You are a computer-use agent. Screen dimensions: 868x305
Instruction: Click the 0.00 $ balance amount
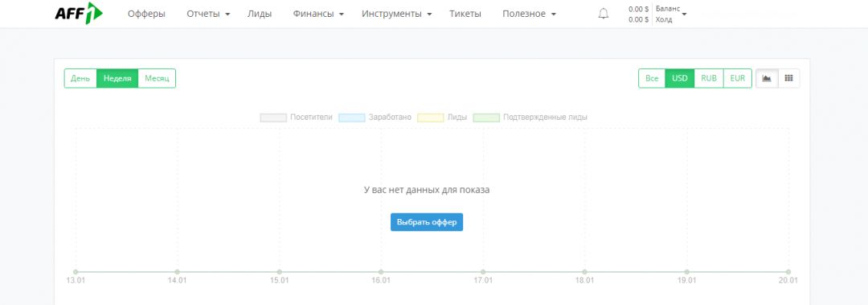(638, 9)
